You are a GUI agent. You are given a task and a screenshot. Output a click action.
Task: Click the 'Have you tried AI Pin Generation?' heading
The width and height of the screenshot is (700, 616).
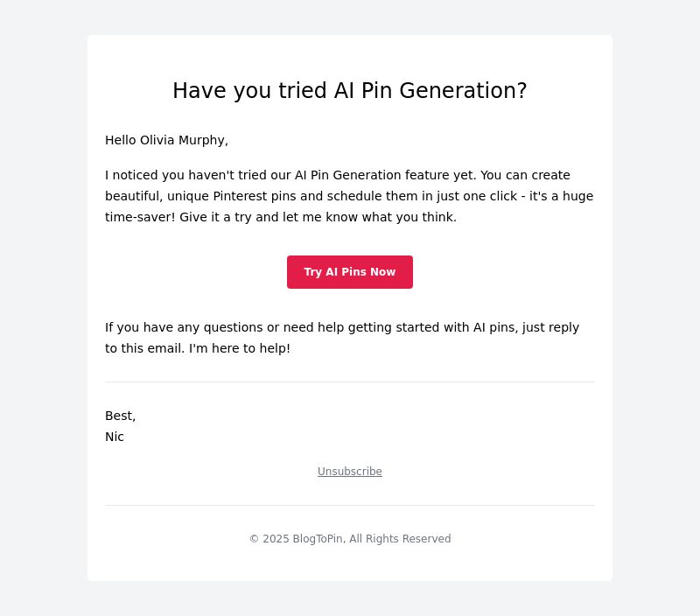click(349, 91)
